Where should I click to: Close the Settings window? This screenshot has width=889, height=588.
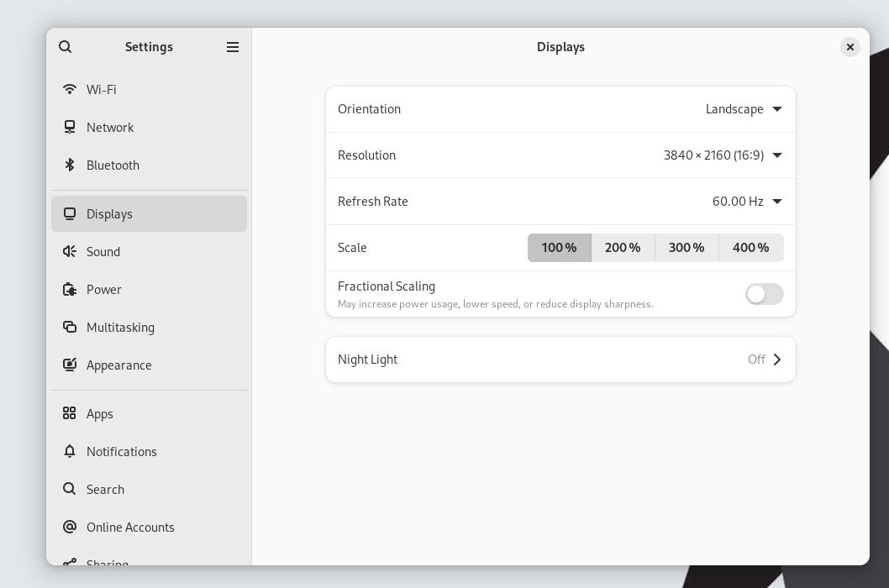point(850,47)
